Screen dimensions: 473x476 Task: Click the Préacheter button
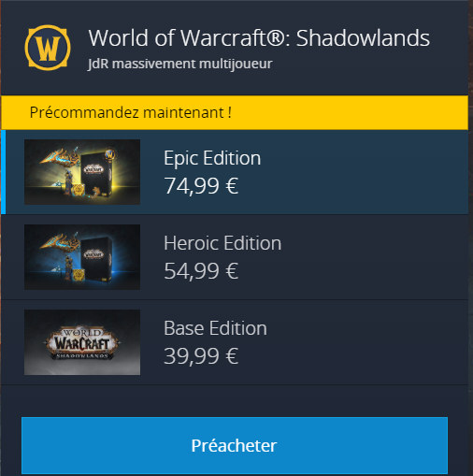click(x=235, y=445)
